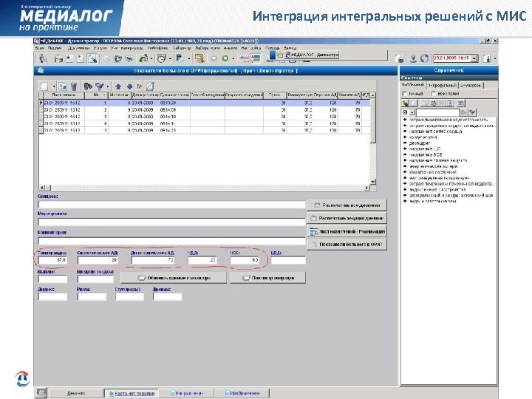Click the icon at header bar left edge
532x399 pixels.
41,71
